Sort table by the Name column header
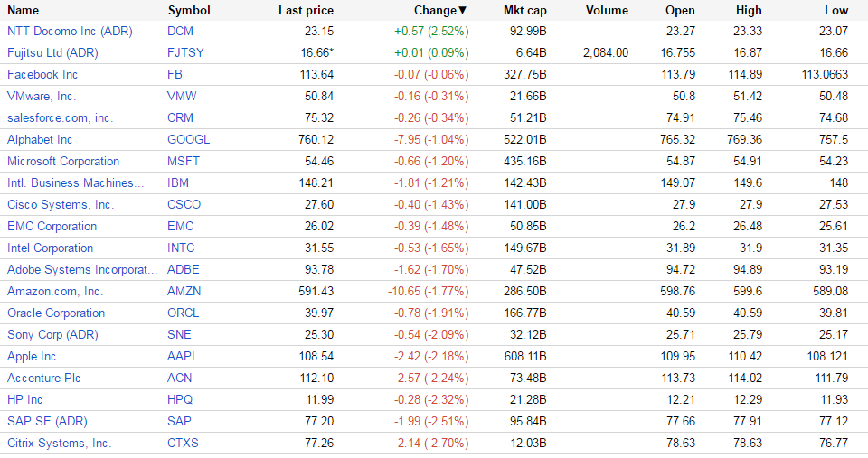Screen dimensions: 868x458 24,11
